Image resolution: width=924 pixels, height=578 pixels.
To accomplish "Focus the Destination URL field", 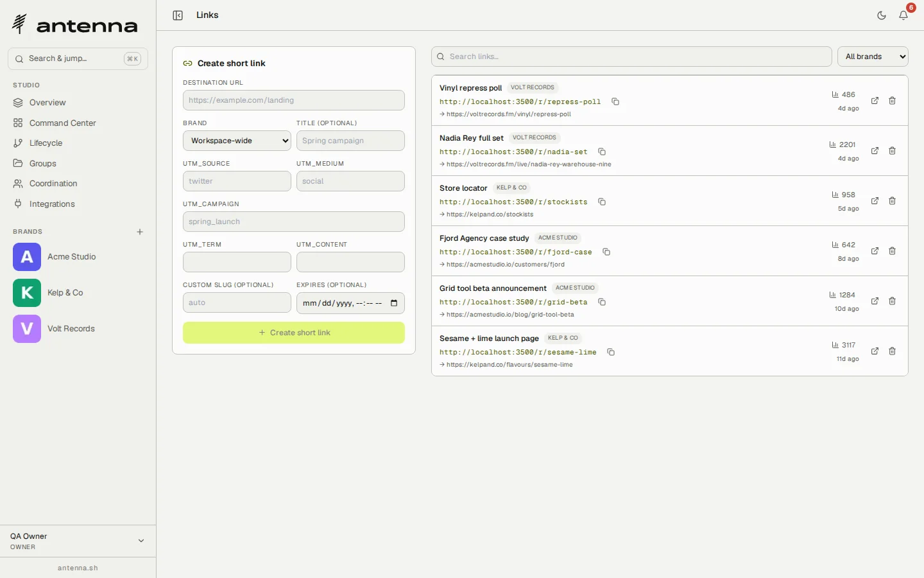I will point(294,100).
